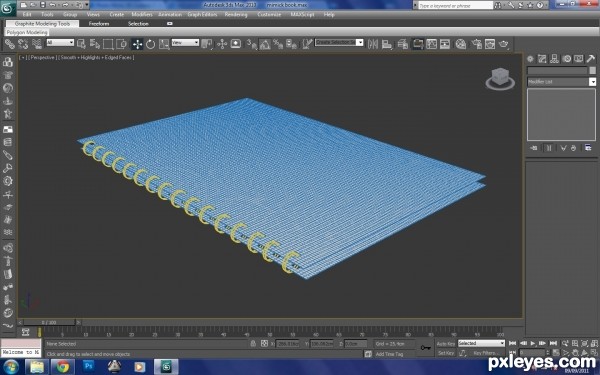
Task: Toggle the Selection Lock icon
Action: coord(253,344)
